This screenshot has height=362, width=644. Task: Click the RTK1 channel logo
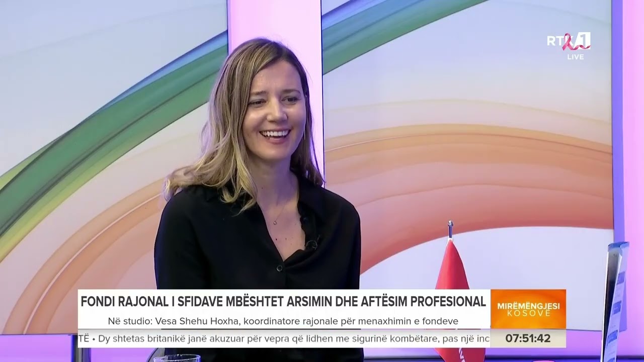569,41
